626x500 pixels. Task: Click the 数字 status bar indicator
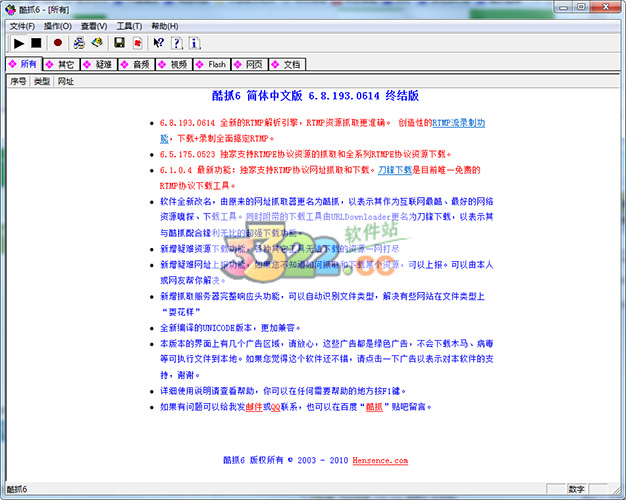pos(576,489)
